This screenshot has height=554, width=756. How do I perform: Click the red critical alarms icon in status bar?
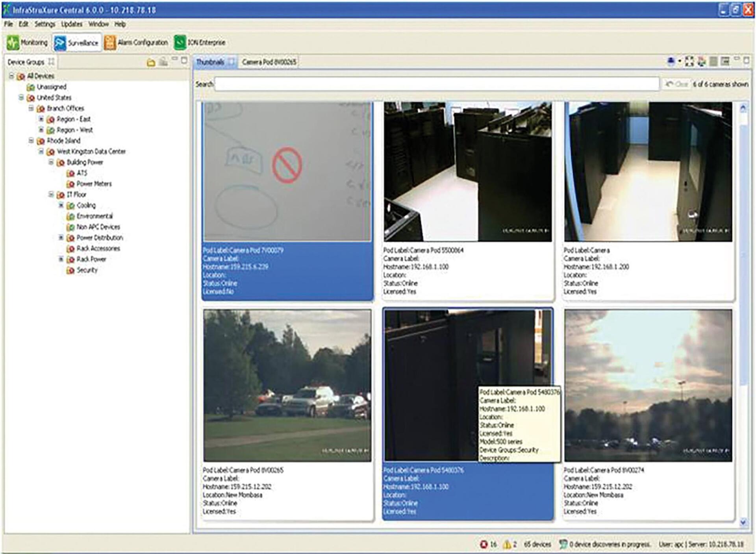(x=484, y=544)
